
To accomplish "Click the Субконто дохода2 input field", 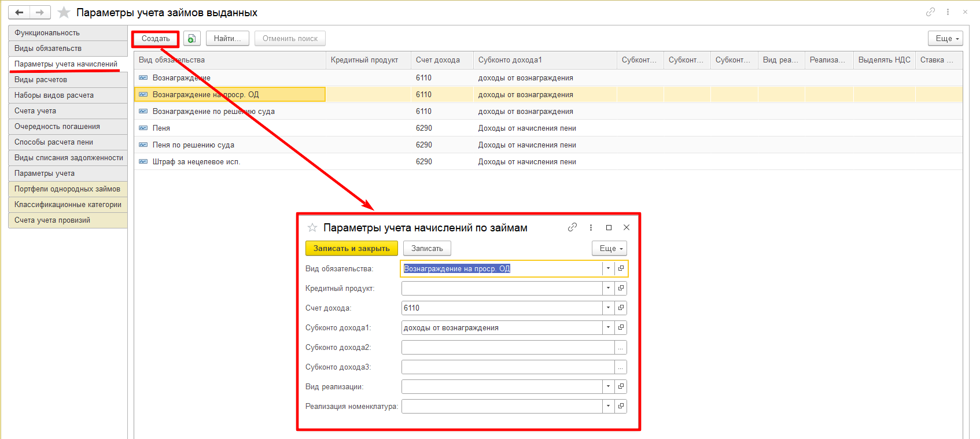I will (507, 347).
